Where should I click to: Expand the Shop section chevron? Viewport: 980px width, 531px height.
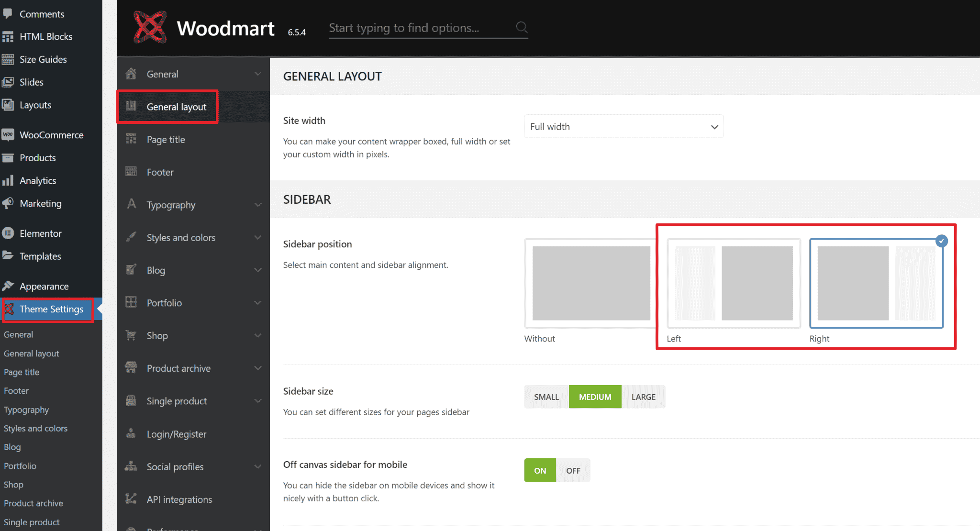click(x=258, y=335)
